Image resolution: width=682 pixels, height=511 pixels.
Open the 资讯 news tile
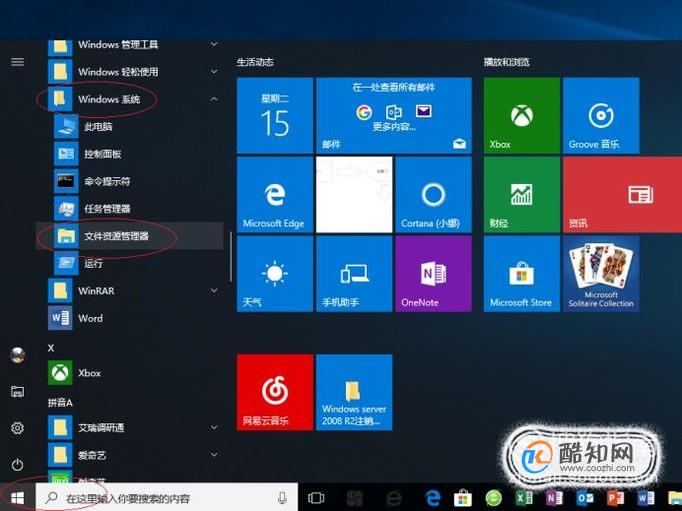click(x=622, y=194)
